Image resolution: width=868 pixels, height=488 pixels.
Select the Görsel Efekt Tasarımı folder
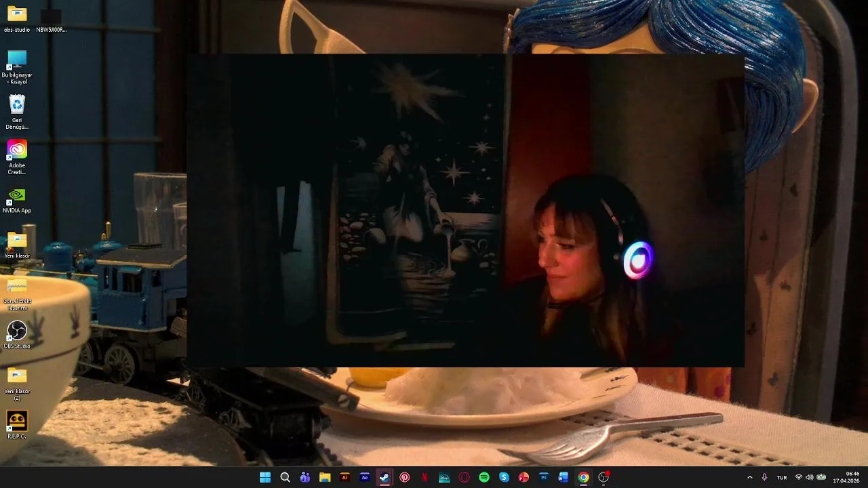click(17, 293)
